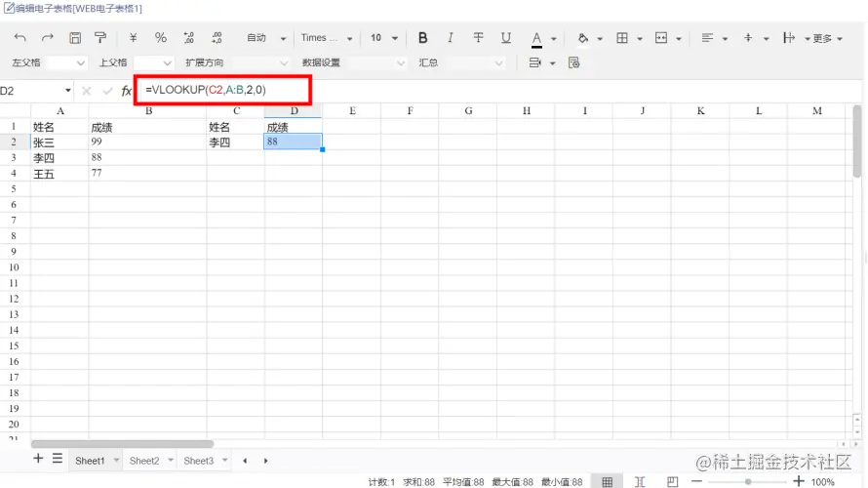This screenshot has width=868, height=488.
Task: Open the 左父格 dropdown
Action: click(66, 62)
